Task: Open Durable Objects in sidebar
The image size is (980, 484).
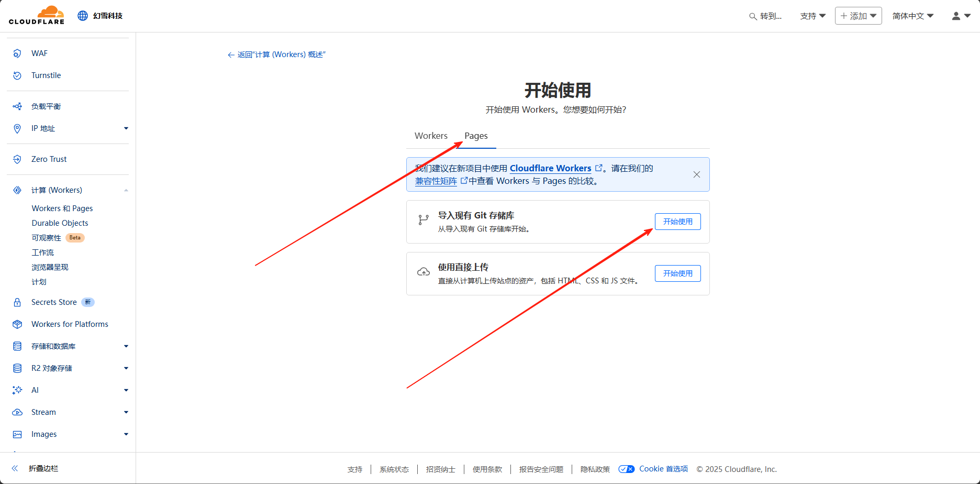Action: click(x=60, y=223)
